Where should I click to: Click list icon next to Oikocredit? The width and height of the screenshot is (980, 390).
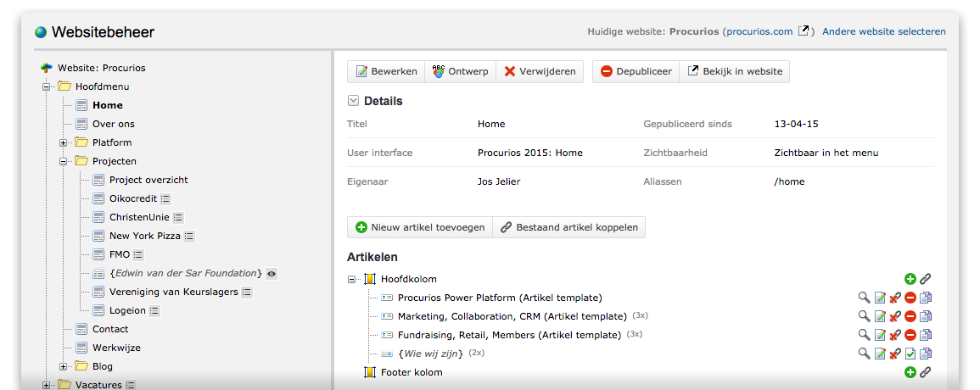click(x=165, y=198)
